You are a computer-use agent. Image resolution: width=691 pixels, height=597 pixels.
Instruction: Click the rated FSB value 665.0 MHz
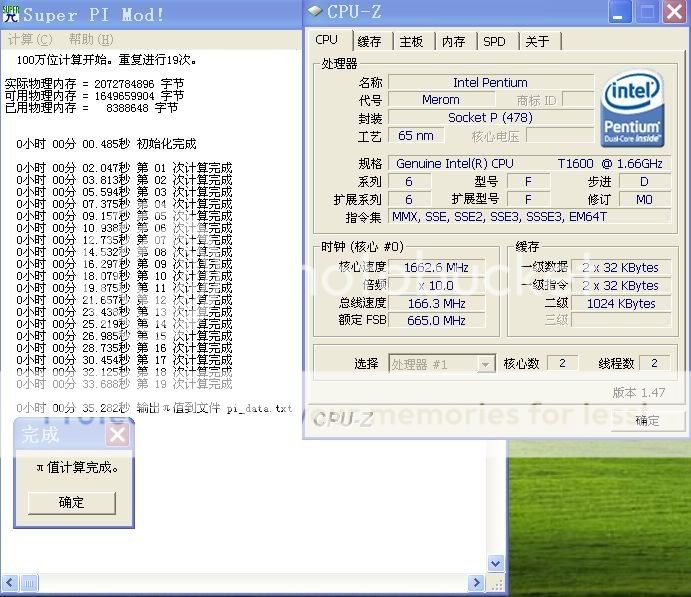(436, 320)
